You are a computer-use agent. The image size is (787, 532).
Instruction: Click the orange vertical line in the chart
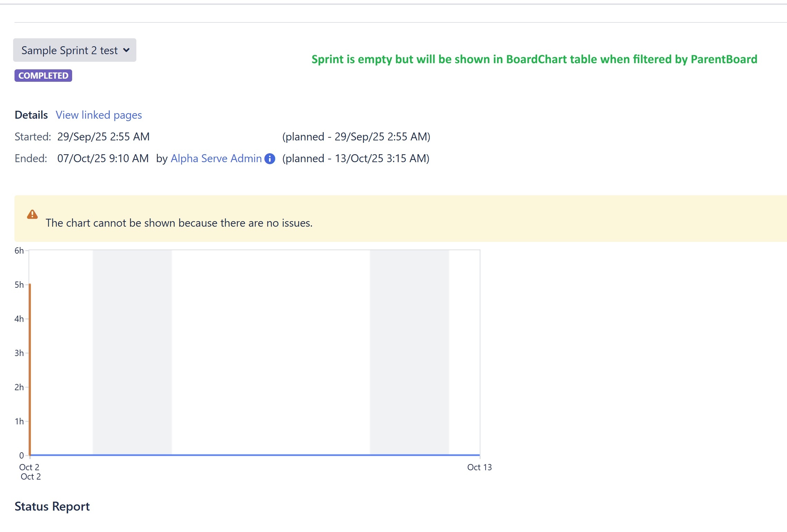(30, 369)
